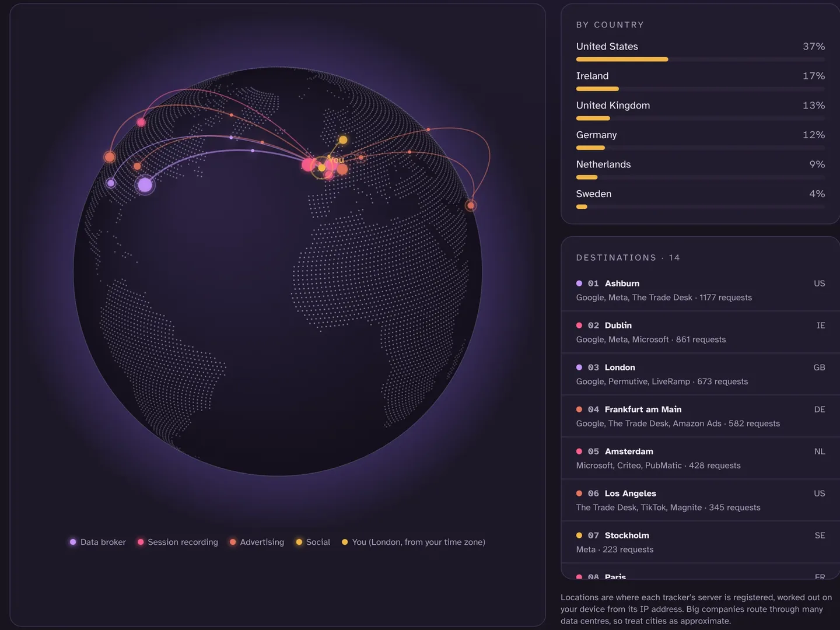Screen dimensions: 840x630
Task: Click the orange ringed marker on the globe's western edge
Action: pos(110,157)
